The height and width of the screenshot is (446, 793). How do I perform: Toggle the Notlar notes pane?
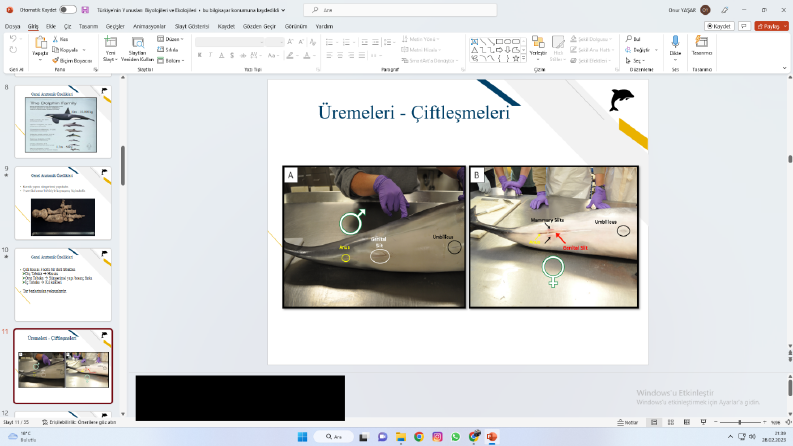[628, 422]
